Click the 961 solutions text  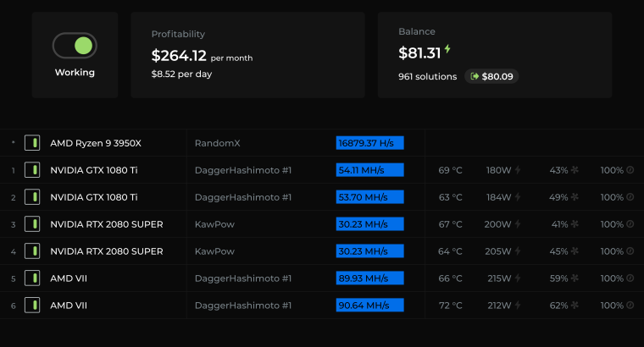click(428, 77)
